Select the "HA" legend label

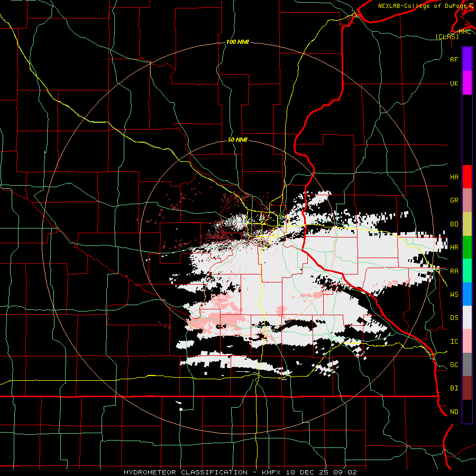454,177
